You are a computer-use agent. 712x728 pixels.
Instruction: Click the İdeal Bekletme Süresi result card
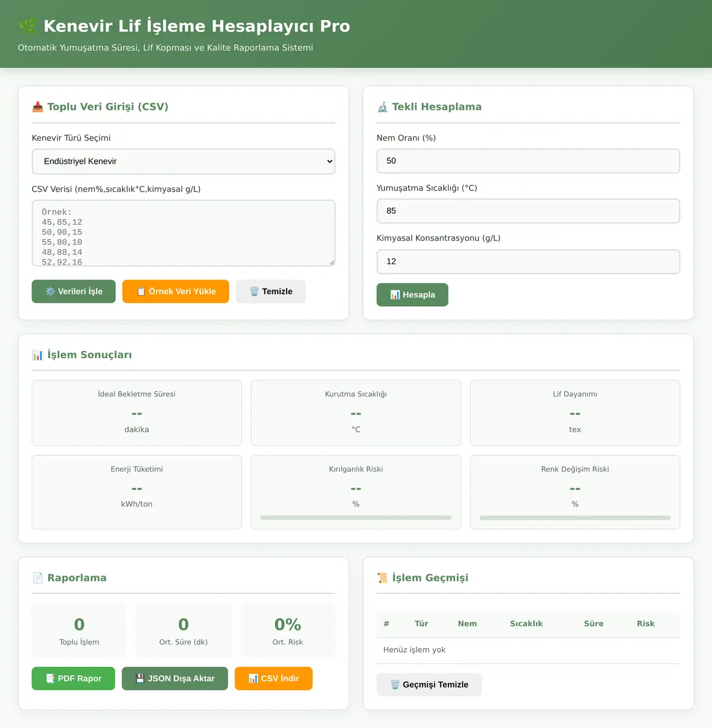[136, 413]
